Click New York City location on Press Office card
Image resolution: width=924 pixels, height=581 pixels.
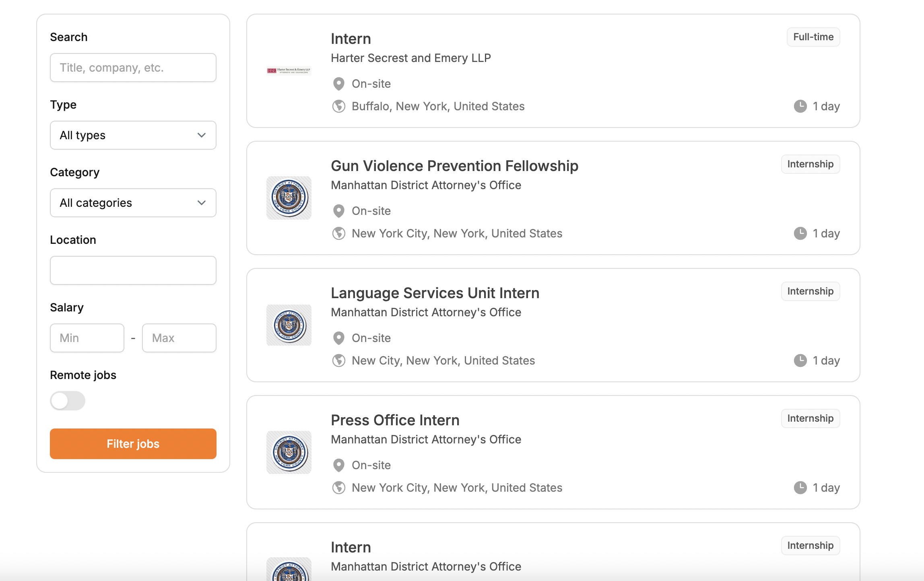[x=457, y=488]
